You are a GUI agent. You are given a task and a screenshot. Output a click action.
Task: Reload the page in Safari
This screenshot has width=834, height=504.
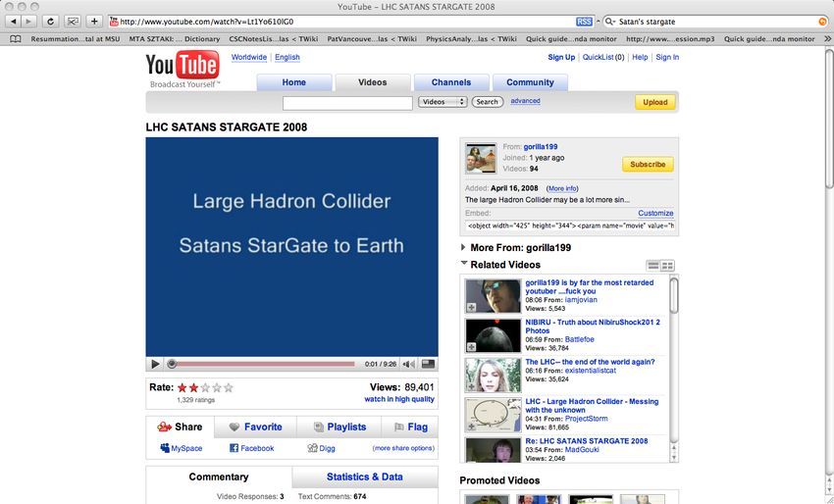[50, 22]
